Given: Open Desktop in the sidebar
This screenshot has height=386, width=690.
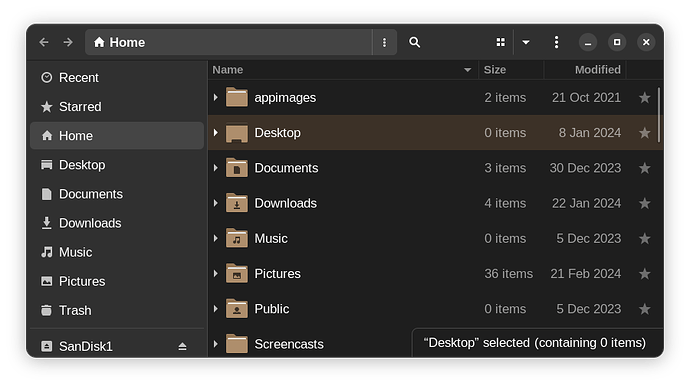Looking at the screenshot, I should click(117, 165).
